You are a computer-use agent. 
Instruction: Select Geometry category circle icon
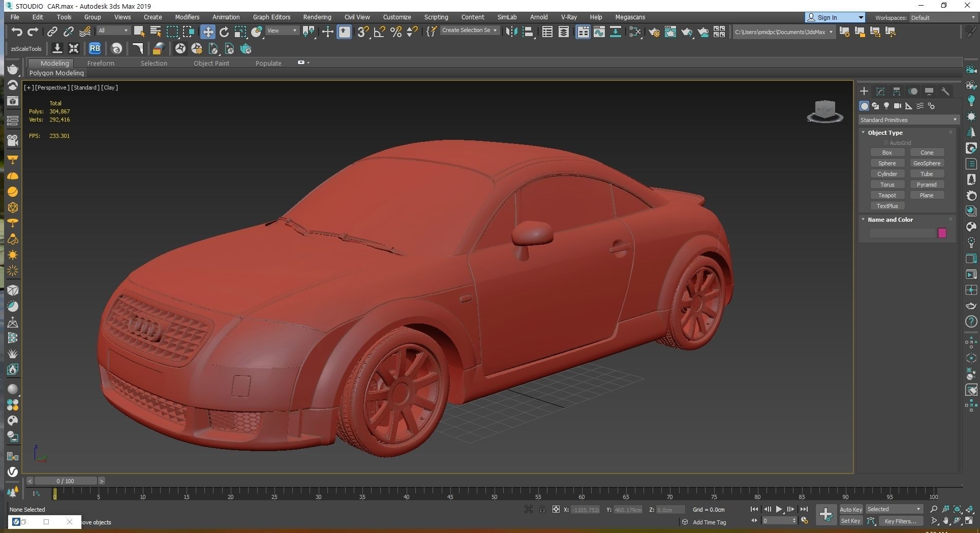pos(864,106)
